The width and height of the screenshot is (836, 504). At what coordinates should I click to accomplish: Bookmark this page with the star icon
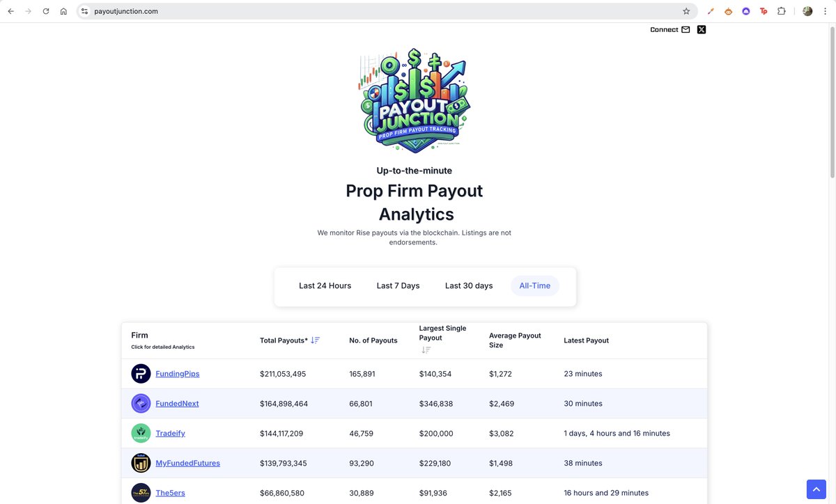[x=686, y=11]
